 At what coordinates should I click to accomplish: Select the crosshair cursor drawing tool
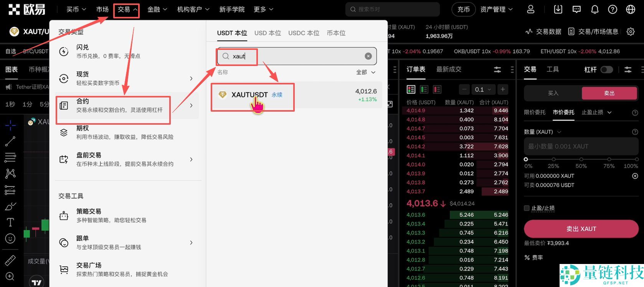click(x=10, y=125)
